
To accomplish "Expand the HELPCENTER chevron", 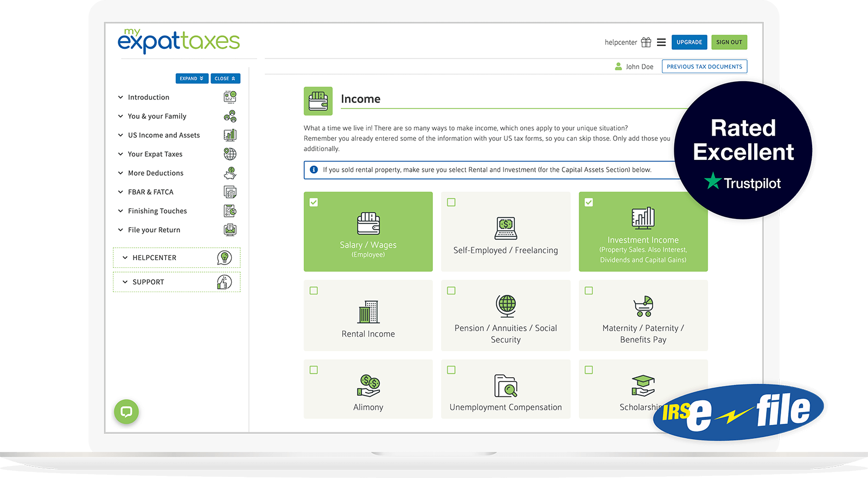I will 125,258.
